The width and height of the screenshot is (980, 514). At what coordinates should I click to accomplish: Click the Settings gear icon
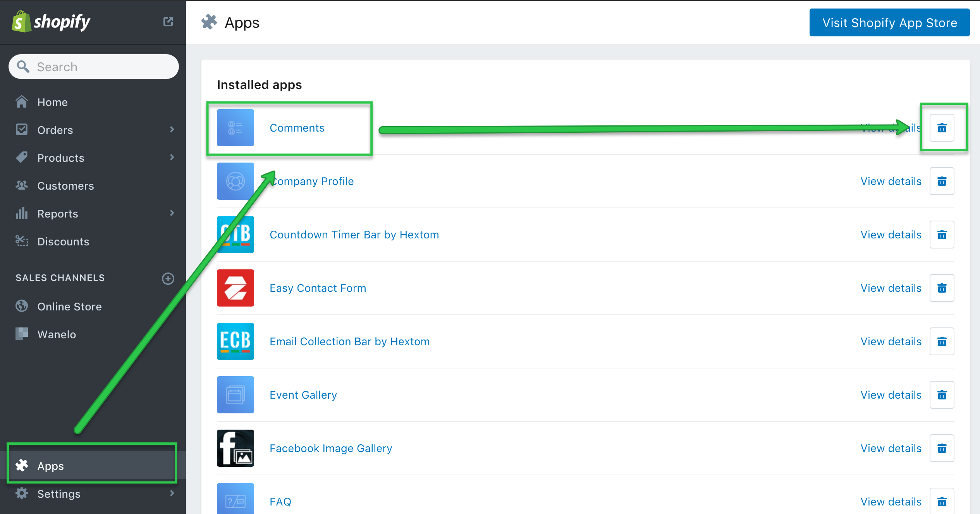click(x=22, y=493)
